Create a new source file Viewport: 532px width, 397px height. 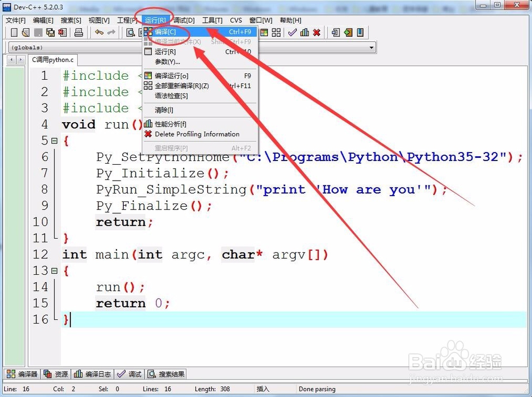coord(13,33)
